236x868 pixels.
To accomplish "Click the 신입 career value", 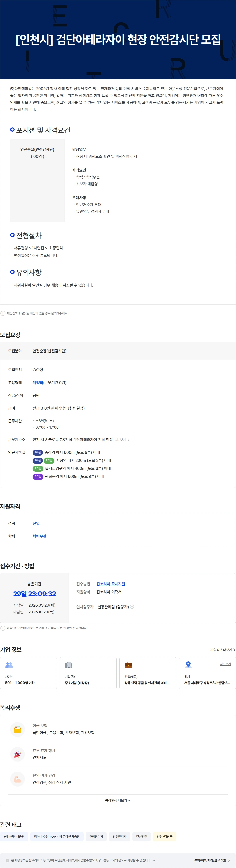I will click(36, 523).
